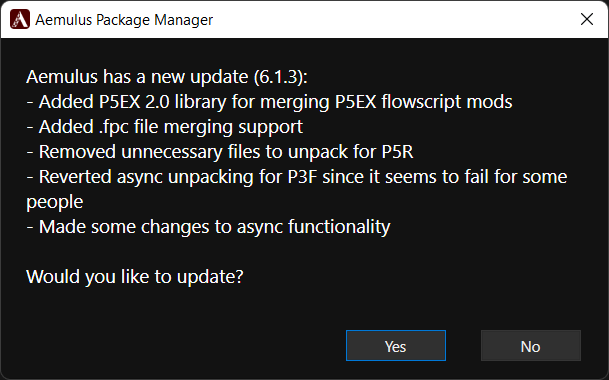Viewport: 609px width, 380px height.
Task: Click the P3F text in the changelog
Action: pyautogui.click(x=302, y=177)
